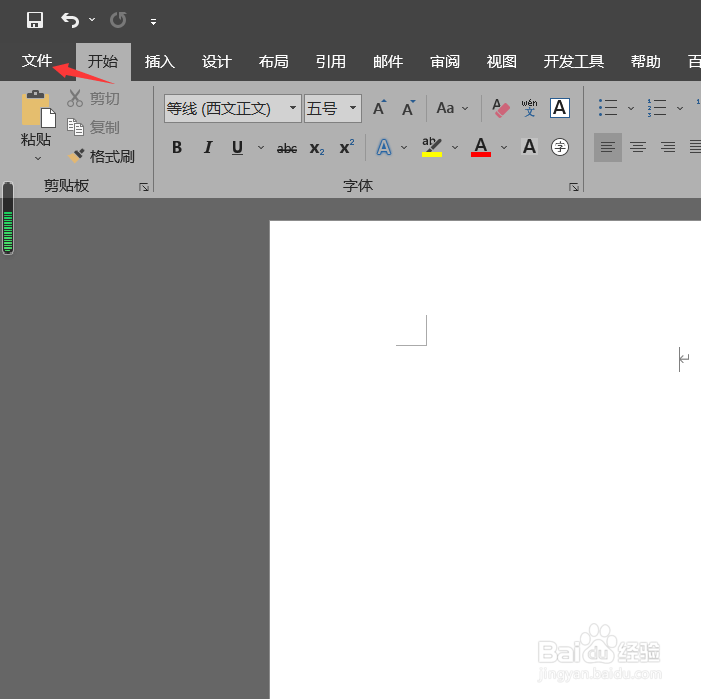This screenshot has height=699, width=701.
Task: Switch to the 开始 (Home) tab
Action: (x=103, y=62)
